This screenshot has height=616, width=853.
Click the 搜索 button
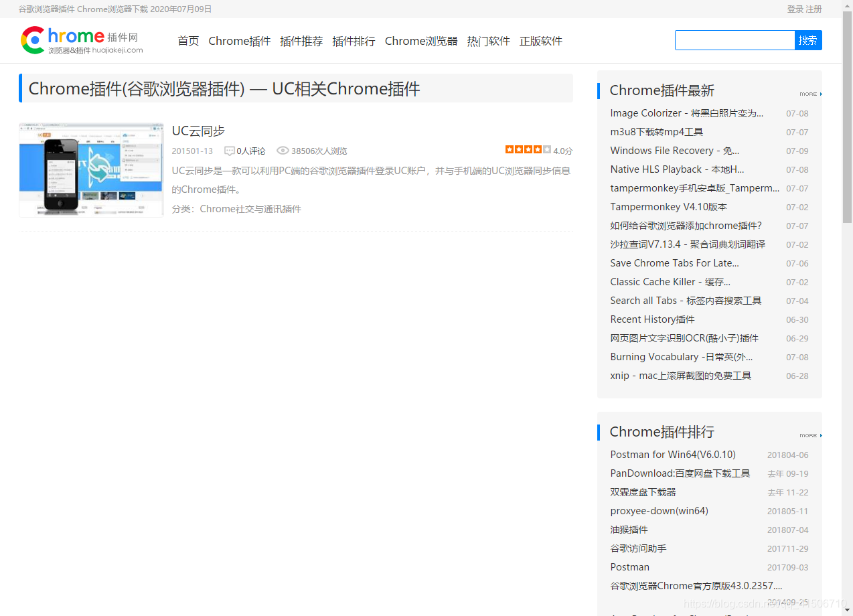pos(808,40)
